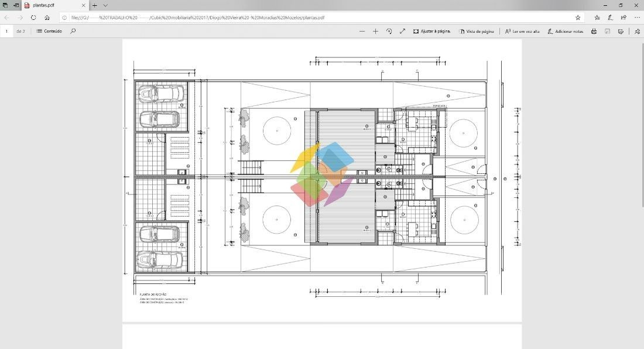Zoom out using the minus icon

[362, 31]
